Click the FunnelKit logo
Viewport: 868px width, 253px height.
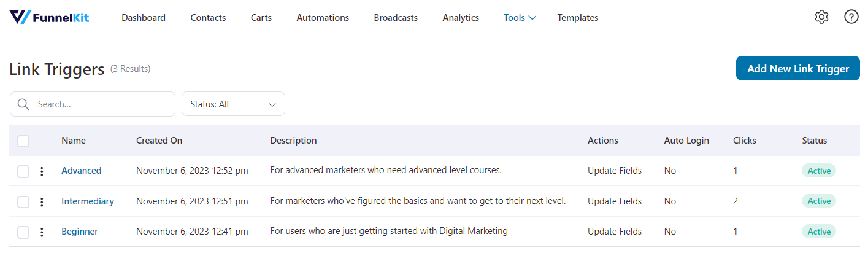[x=49, y=18]
